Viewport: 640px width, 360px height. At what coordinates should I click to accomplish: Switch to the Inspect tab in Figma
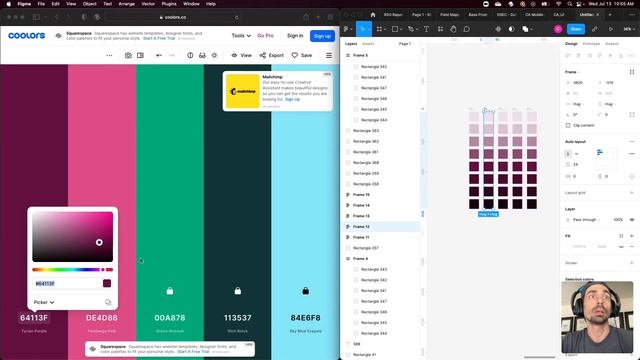[x=611, y=44]
